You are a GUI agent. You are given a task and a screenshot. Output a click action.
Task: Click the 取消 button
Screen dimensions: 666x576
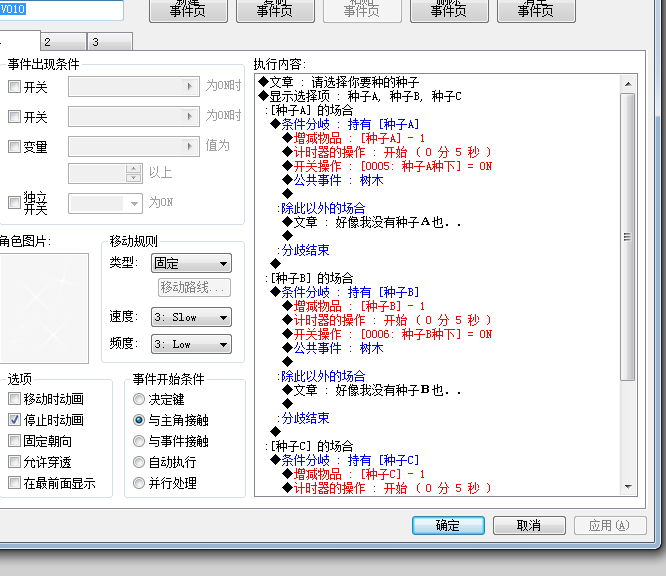click(x=529, y=525)
